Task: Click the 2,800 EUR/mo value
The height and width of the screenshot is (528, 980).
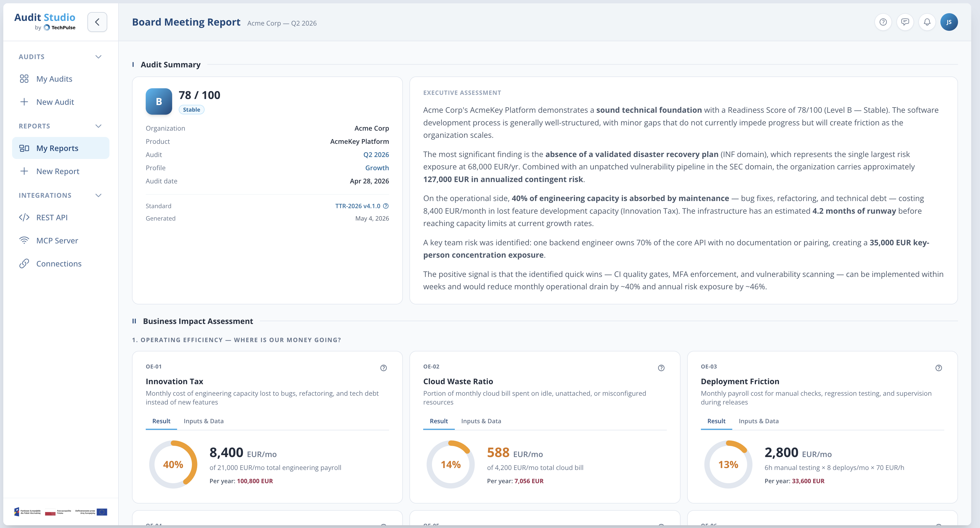Action: point(798,453)
